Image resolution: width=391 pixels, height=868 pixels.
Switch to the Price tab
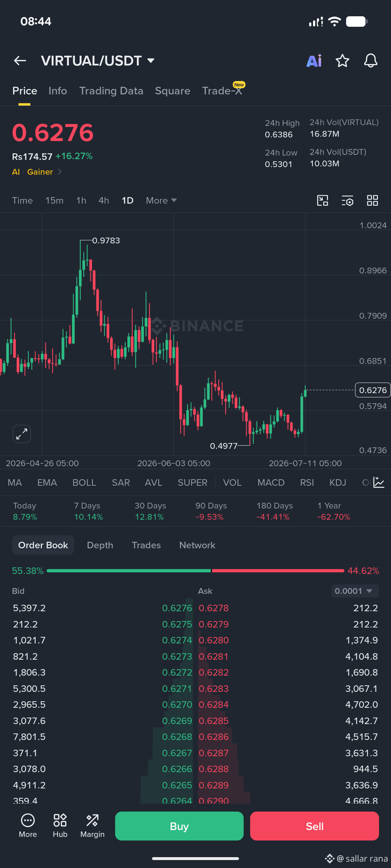point(25,91)
